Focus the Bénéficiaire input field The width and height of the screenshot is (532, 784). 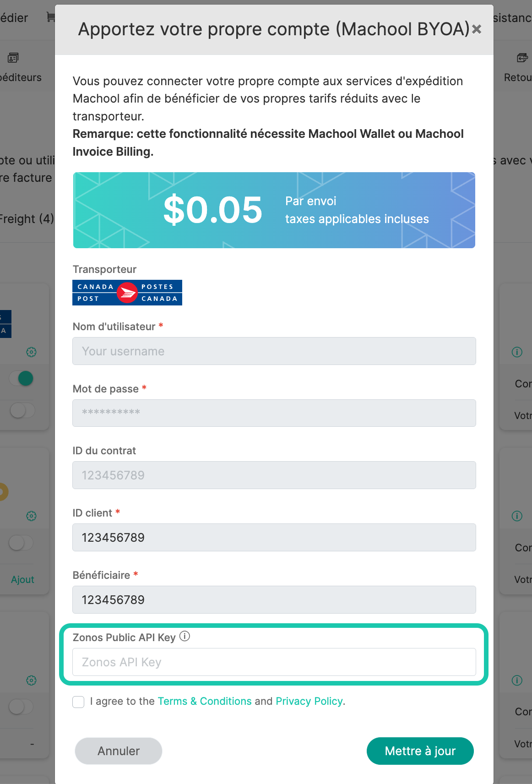[x=274, y=600]
